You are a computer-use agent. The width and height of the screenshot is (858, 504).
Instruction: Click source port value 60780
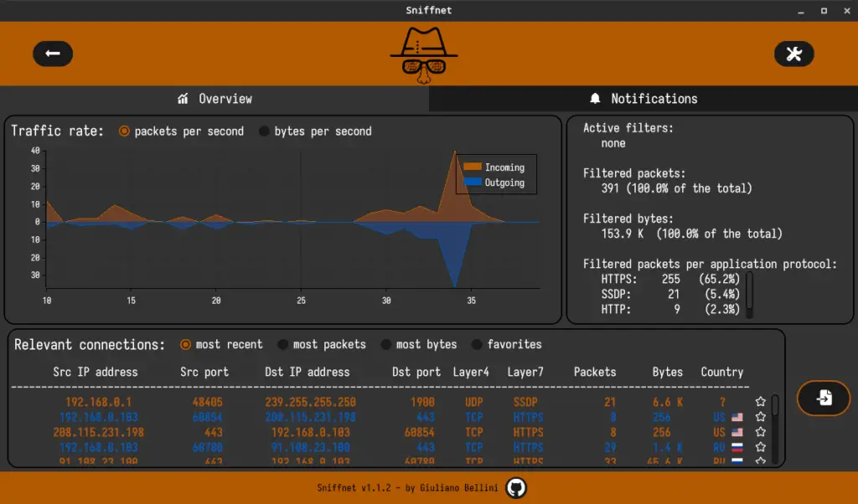click(208, 448)
